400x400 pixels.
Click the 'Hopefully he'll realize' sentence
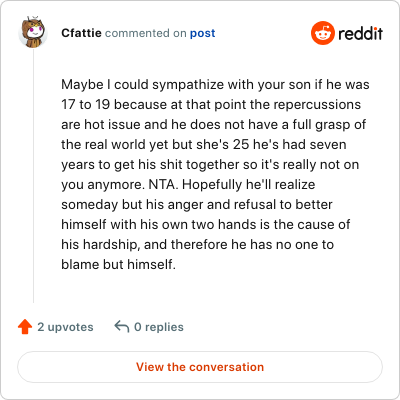pyautogui.click(x=248, y=184)
